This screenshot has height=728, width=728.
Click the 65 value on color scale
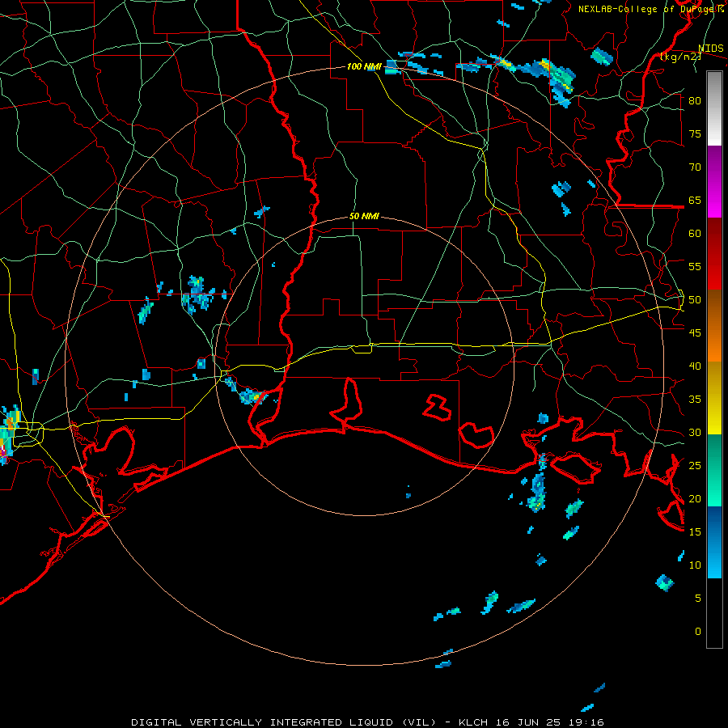[x=695, y=201]
